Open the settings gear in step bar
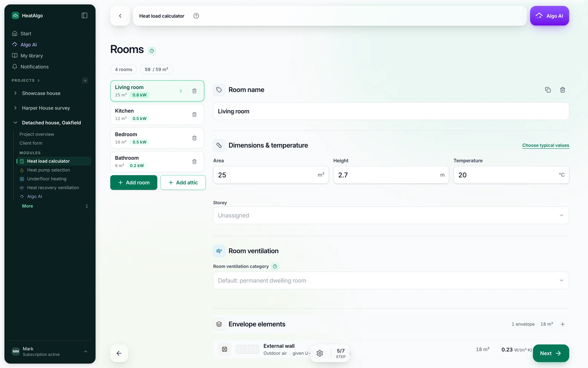 (320, 353)
